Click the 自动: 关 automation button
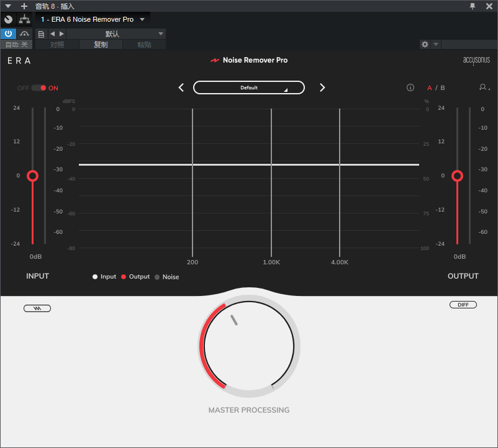 click(x=17, y=45)
